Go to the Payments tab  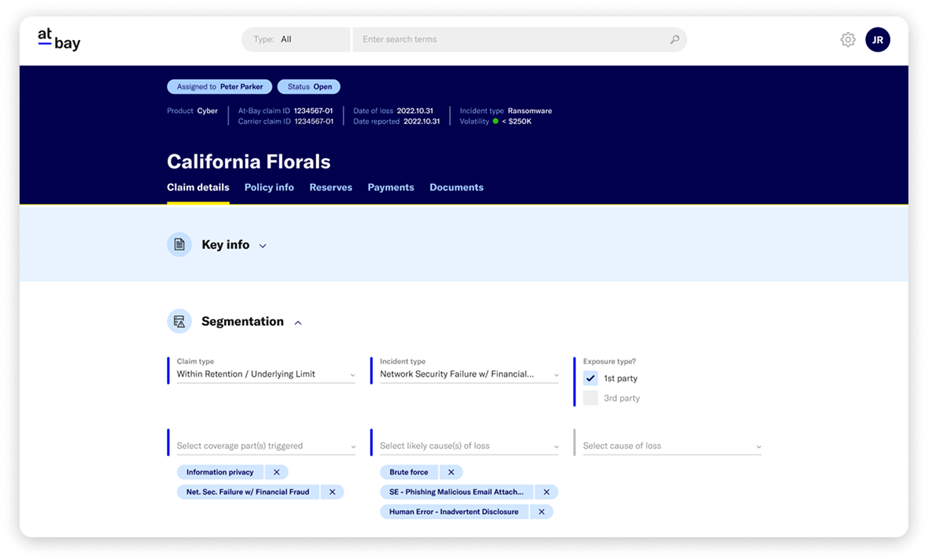pyautogui.click(x=390, y=187)
